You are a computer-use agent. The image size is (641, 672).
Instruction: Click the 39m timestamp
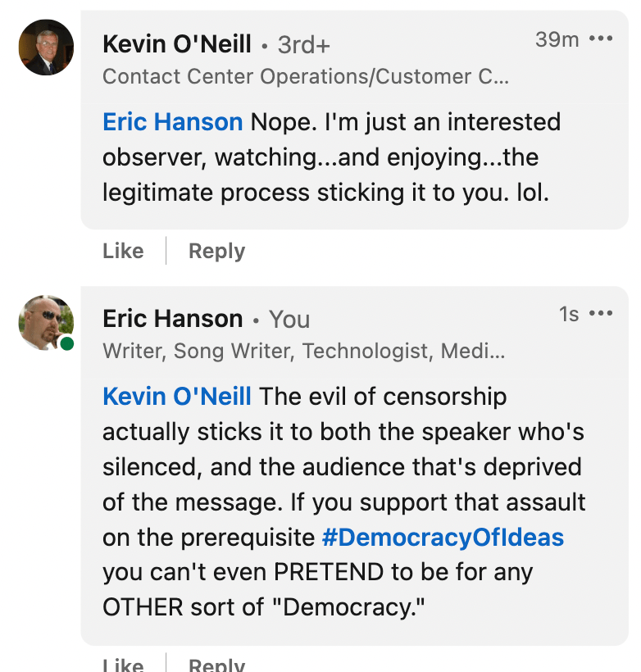coord(557,39)
